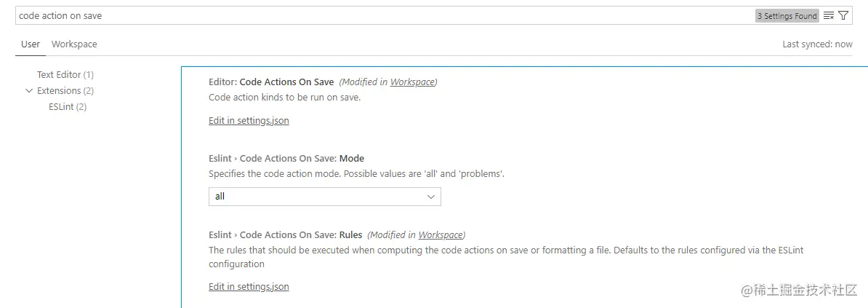The image size is (868, 308).
Task: Clear the settings search input icon
Action: pos(829,15)
